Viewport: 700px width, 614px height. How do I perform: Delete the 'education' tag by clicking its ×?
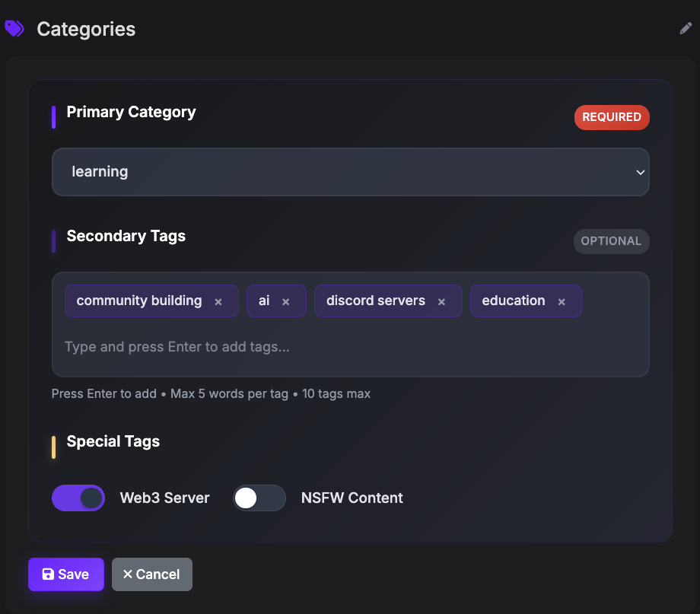(x=561, y=301)
